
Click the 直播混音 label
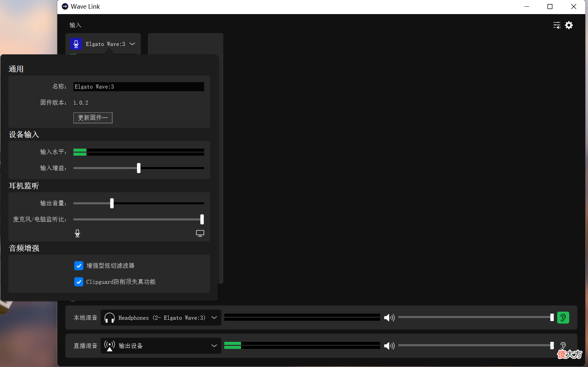(85, 346)
